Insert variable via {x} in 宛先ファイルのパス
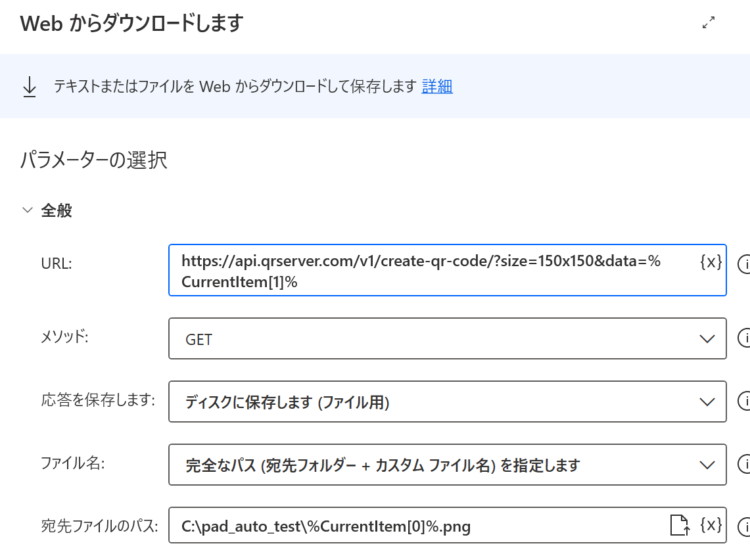This screenshot has width=750, height=552. [x=711, y=525]
